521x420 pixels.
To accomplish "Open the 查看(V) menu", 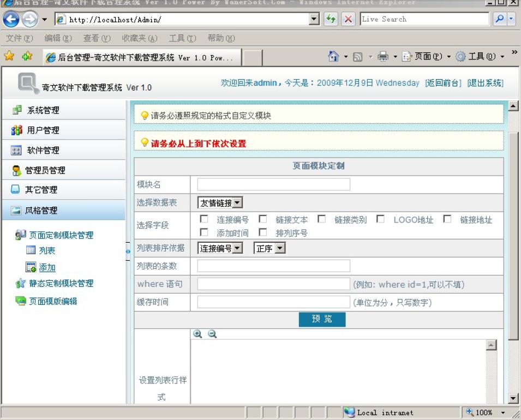I will pos(97,38).
